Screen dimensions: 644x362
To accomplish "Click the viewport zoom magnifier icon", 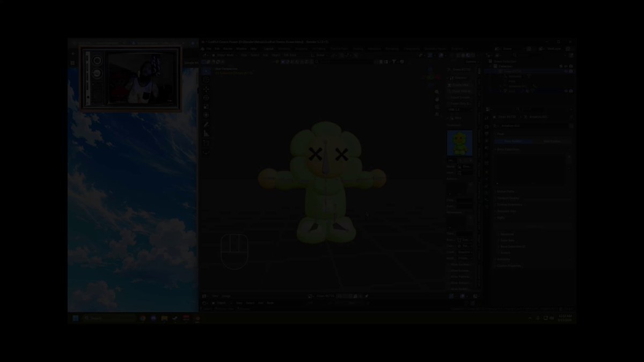I will click(x=437, y=92).
